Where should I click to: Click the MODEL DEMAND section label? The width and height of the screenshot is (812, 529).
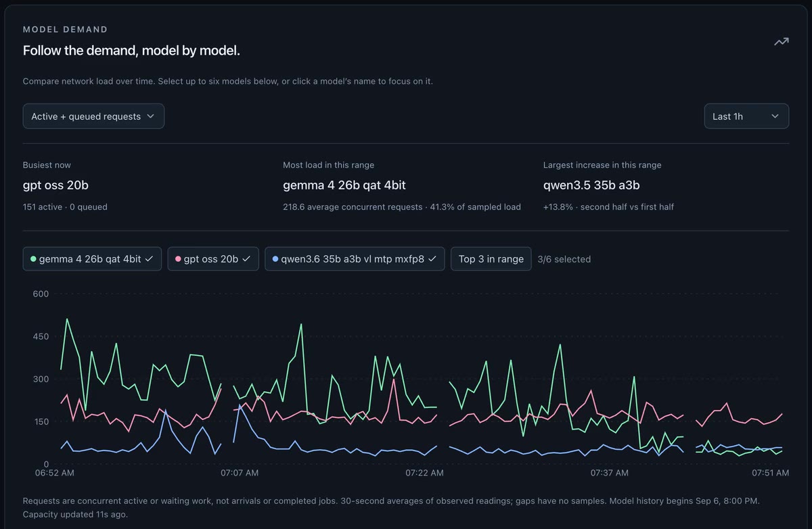65,30
